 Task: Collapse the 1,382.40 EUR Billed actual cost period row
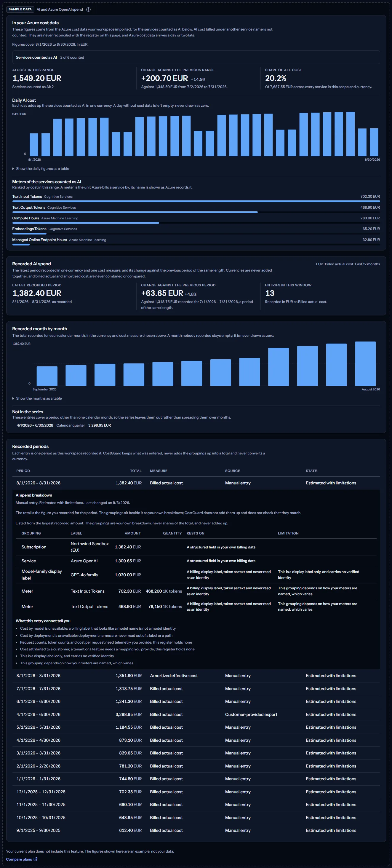[196, 483]
